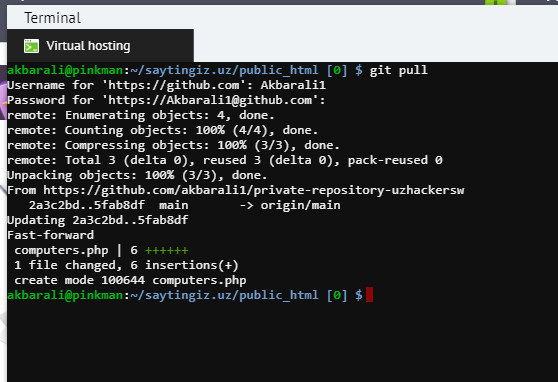
Task: Click 'Updating 2a3c2bd..5fab8df' line
Action: (x=98, y=220)
